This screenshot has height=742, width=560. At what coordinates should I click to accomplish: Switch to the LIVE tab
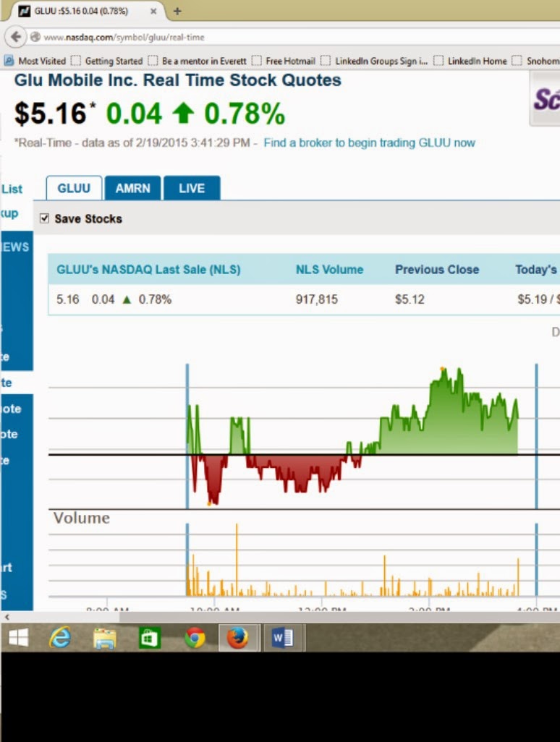(192, 188)
